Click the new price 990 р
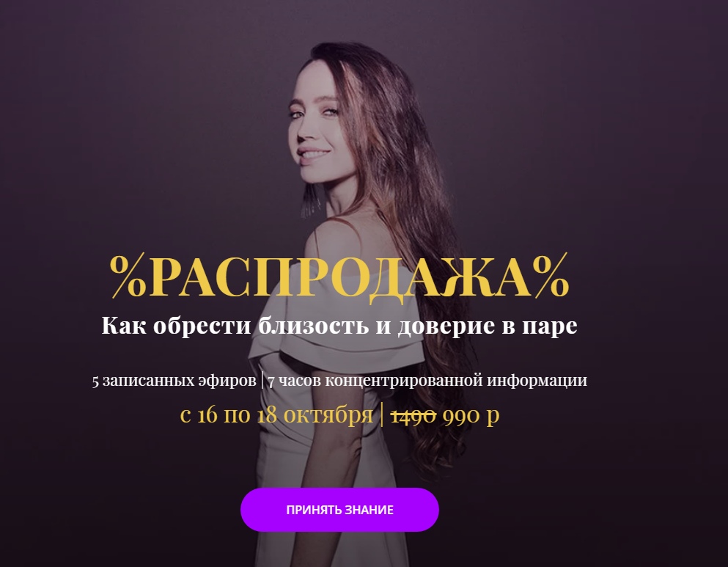Image resolution: width=728 pixels, height=567 pixels. pos(471,414)
